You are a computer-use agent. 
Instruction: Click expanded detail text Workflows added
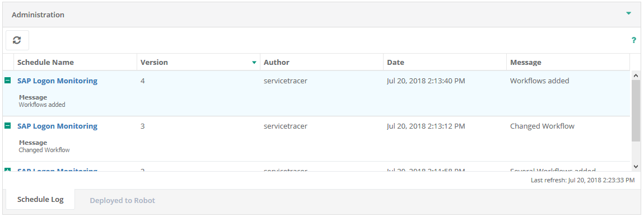click(42, 105)
